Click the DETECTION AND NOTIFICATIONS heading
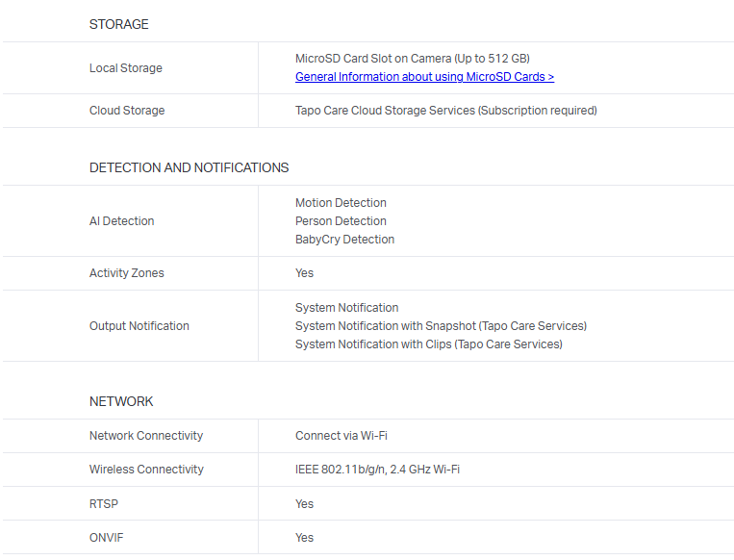The height and width of the screenshot is (560, 734). [189, 167]
